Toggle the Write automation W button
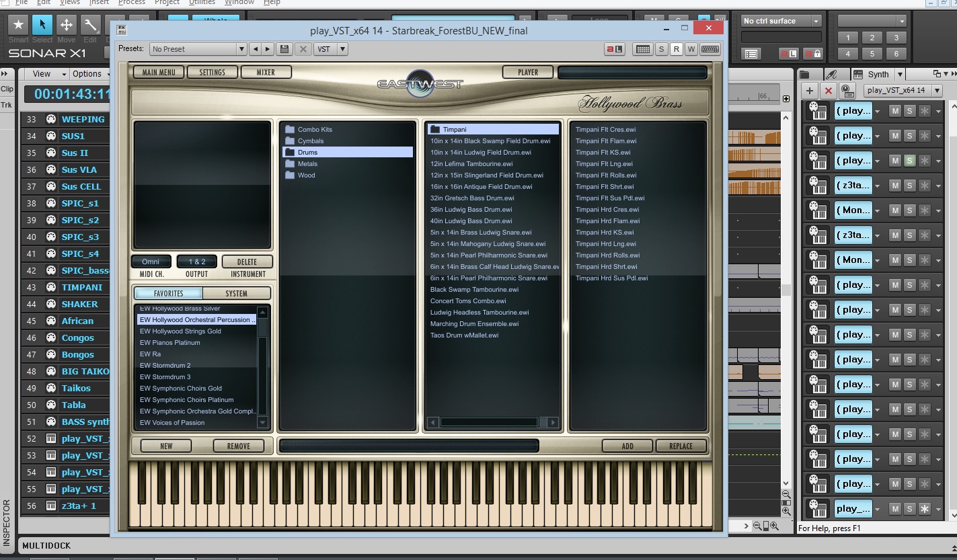 pos(691,49)
